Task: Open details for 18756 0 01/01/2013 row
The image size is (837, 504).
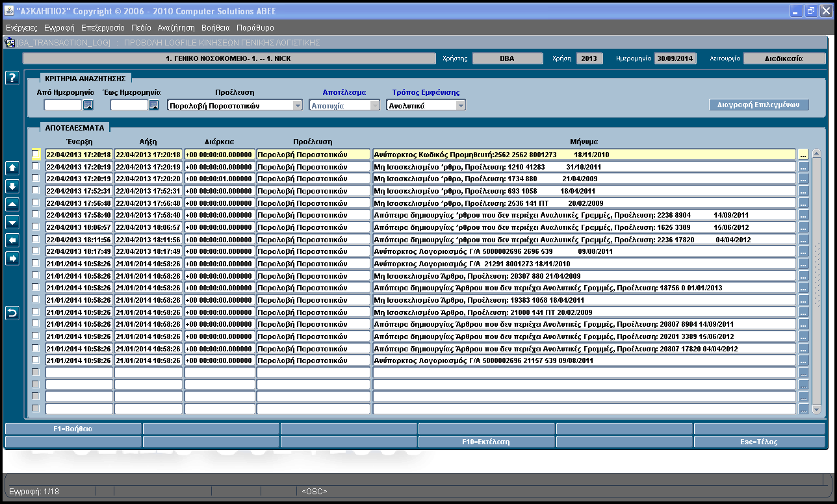Action: 803,288
